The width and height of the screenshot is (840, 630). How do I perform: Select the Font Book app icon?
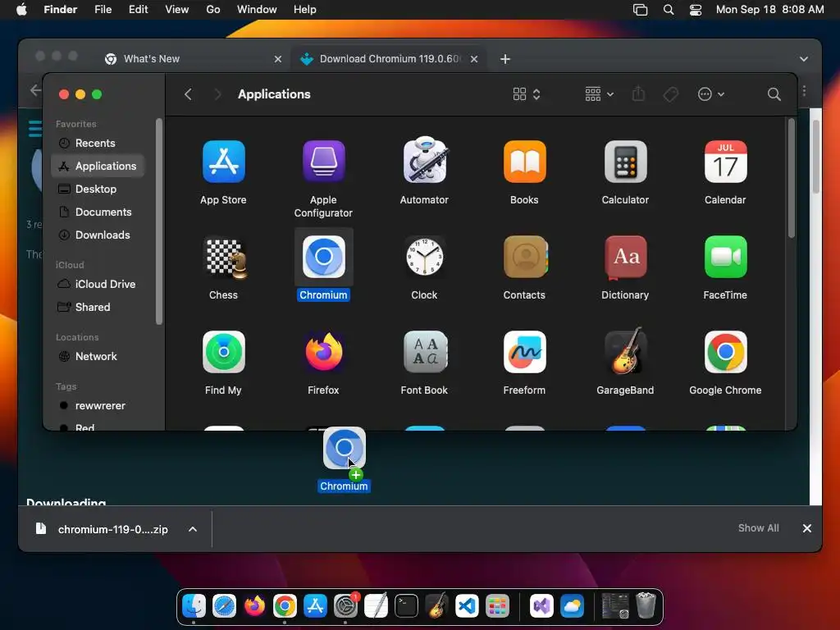424,352
